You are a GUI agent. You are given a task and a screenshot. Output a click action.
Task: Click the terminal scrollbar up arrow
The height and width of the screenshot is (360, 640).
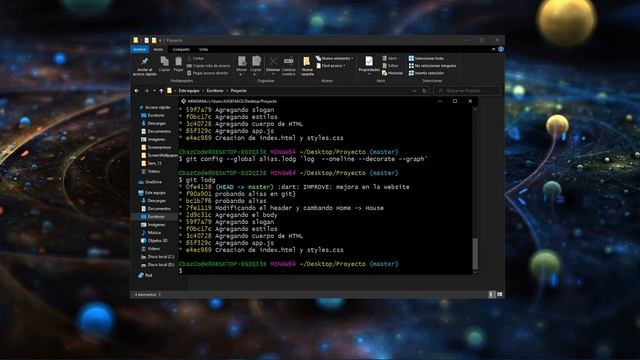coord(475,109)
